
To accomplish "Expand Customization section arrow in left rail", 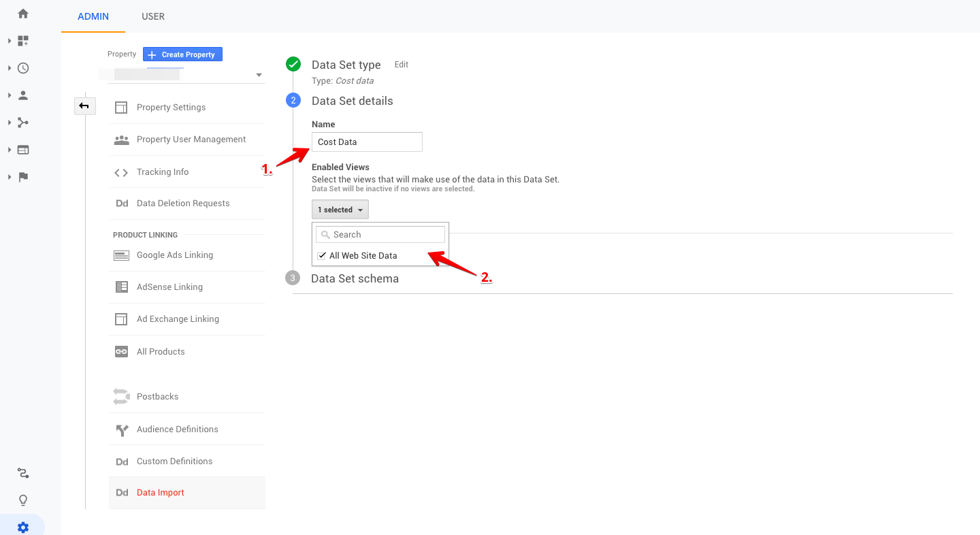I will point(10,41).
